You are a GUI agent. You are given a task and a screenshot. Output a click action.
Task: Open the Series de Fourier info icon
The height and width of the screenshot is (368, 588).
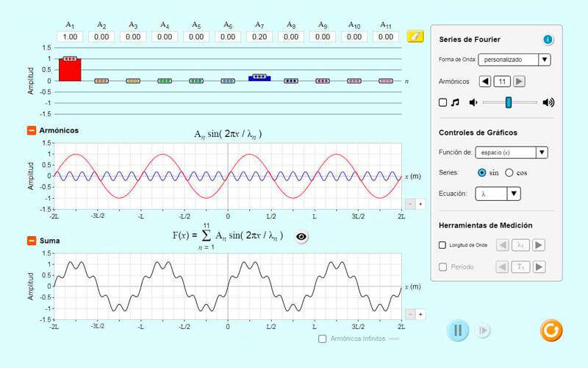548,40
